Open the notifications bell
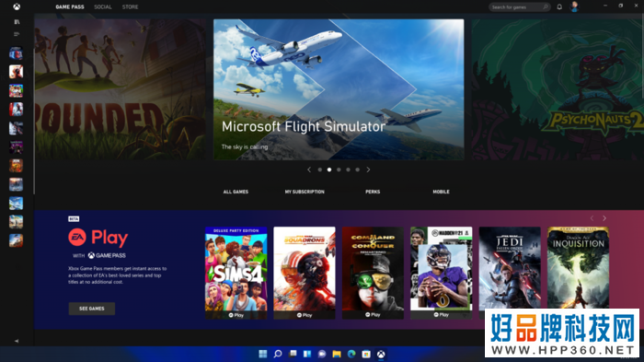The width and height of the screenshot is (644, 362). tap(559, 7)
